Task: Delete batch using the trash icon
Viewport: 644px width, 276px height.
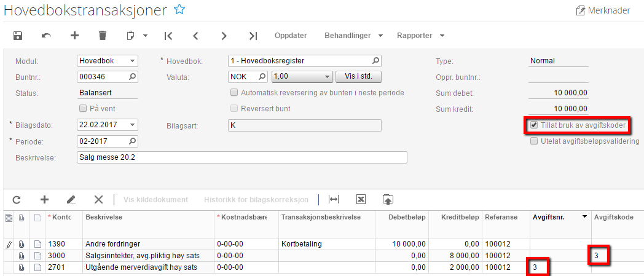Action: pyautogui.click(x=103, y=36)
